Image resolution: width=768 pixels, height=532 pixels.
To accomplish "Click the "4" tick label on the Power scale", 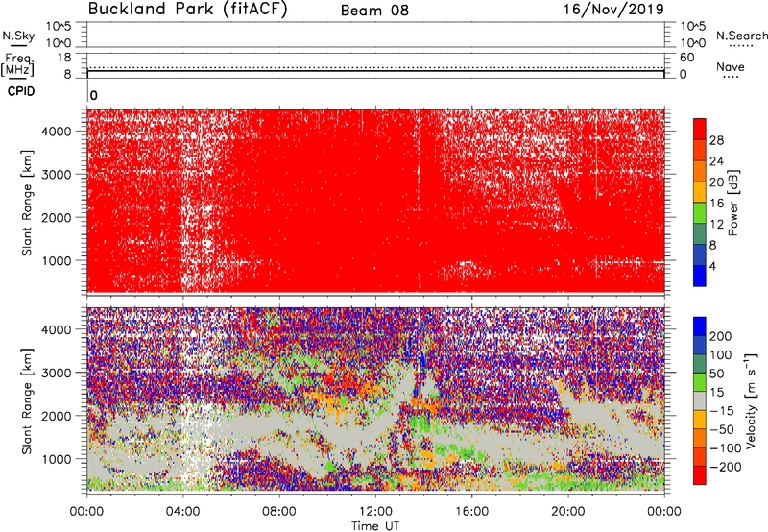I will click(712, 266).
